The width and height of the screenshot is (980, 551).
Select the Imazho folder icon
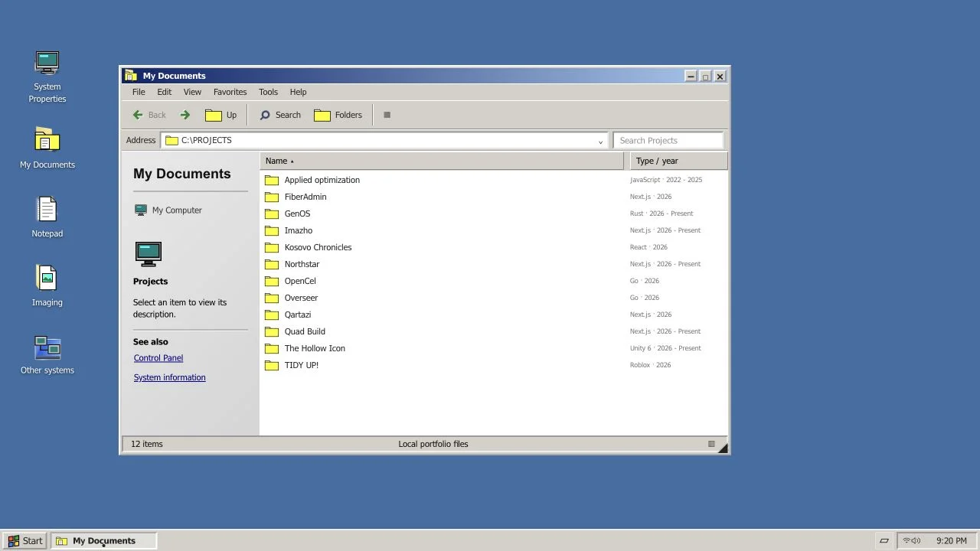pyautogui.click(x=272, y=230)
